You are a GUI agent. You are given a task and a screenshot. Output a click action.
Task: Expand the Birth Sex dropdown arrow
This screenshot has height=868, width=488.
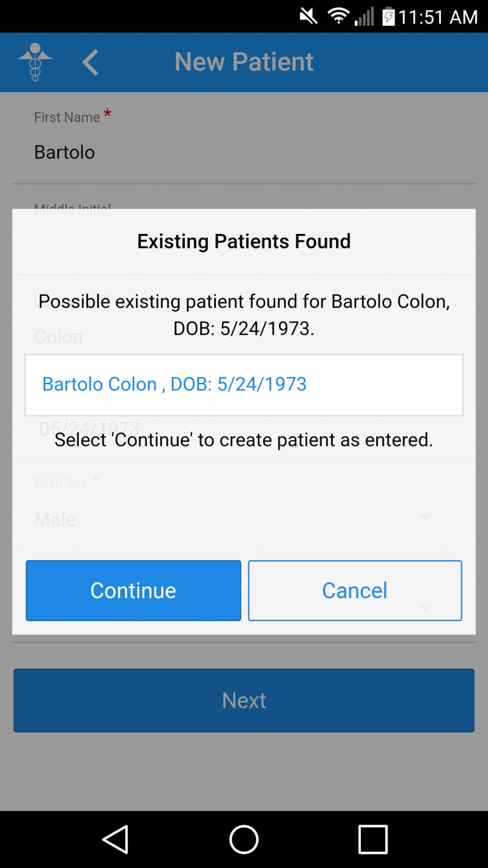(x=425, y=517)
